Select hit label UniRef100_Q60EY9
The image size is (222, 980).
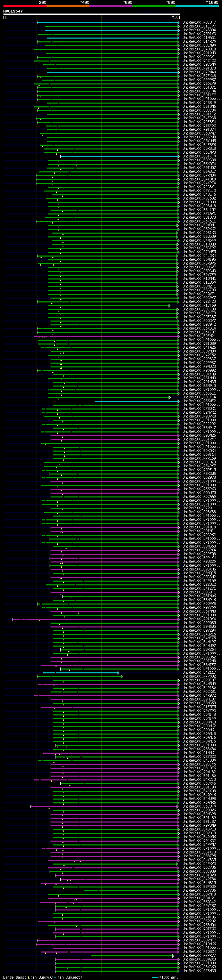[x=199, y=84]
